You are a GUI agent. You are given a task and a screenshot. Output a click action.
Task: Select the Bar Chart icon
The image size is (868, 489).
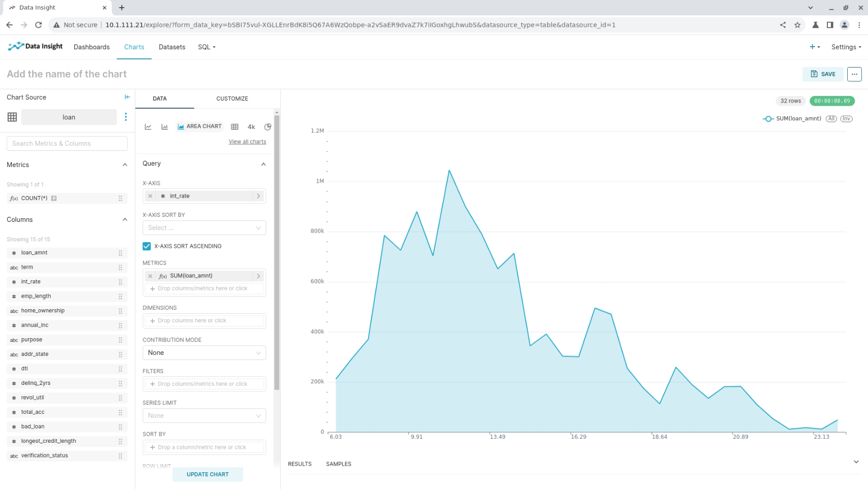click(x=164, y=126)
